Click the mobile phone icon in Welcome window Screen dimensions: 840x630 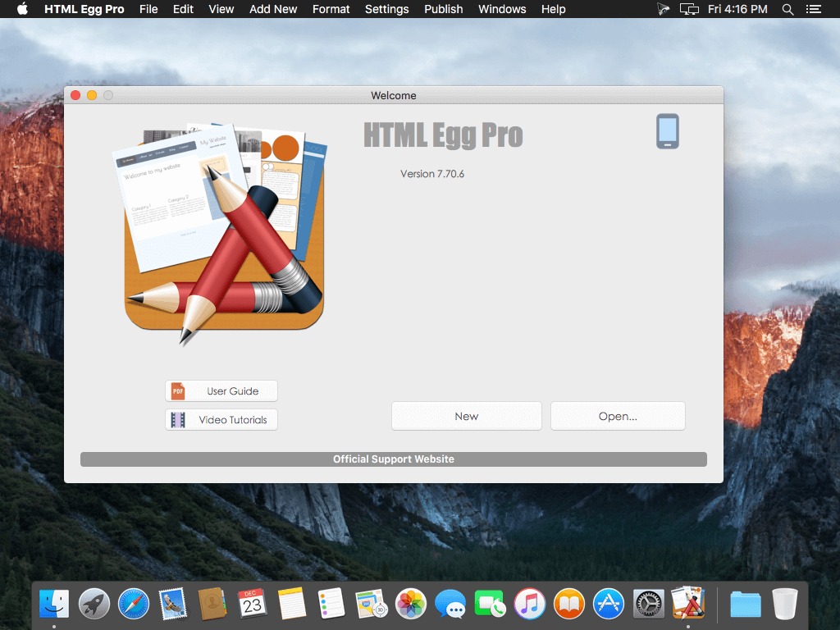[668, 131]
